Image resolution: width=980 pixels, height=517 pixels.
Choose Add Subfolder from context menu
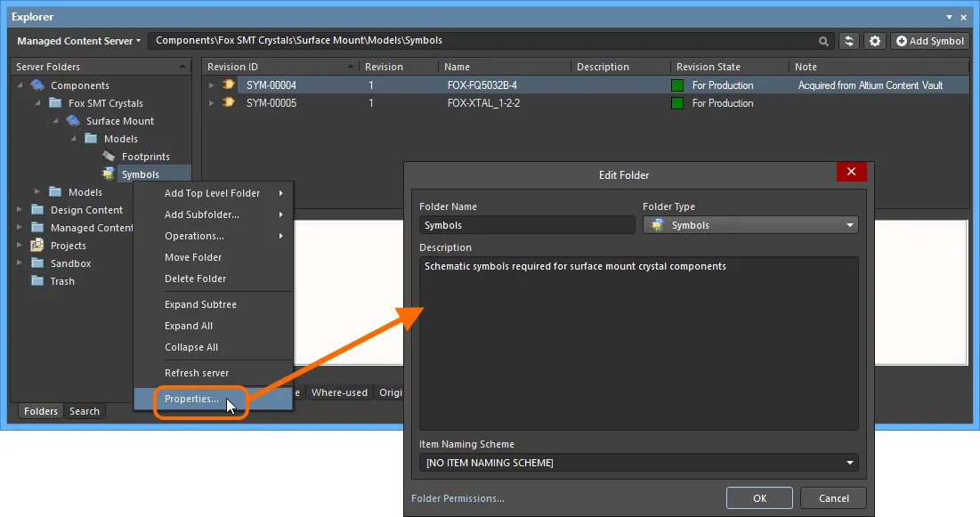(213, 214)
